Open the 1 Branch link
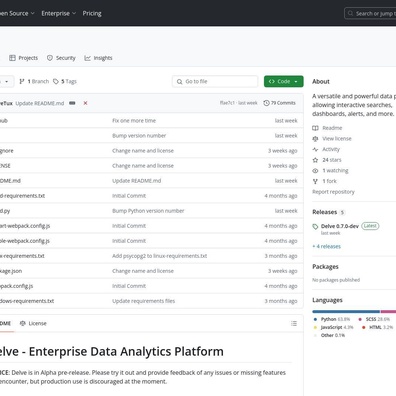Image resolution: width=396 pixels, height=396 pixels. click(x=34, y=81)
